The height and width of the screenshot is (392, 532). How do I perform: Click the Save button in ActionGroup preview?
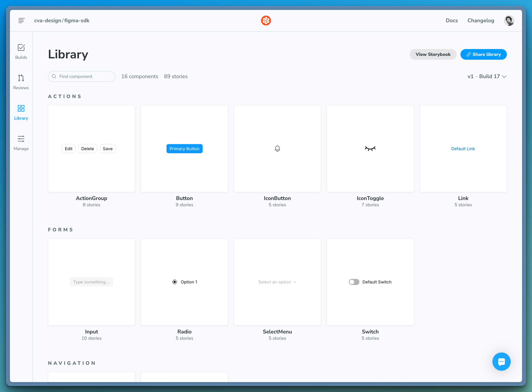108,149
